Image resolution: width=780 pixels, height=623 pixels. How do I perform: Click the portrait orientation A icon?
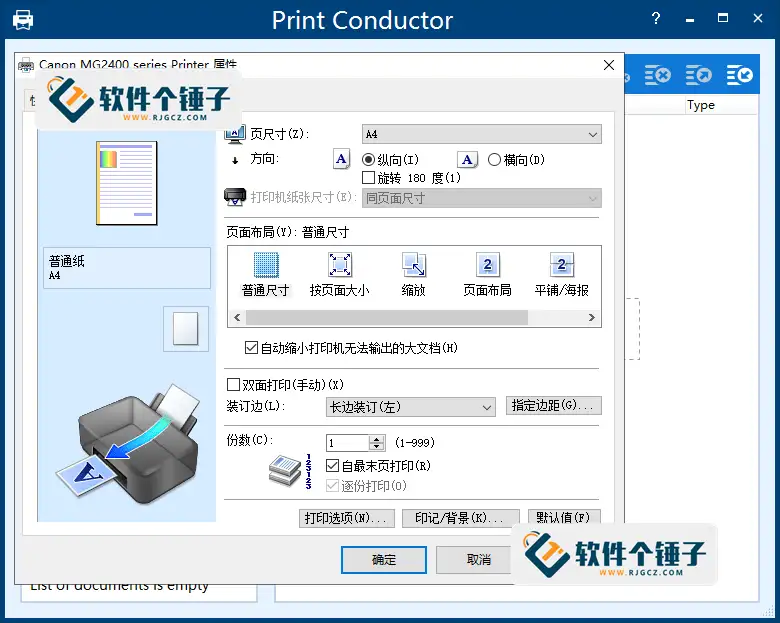[341, 159]
